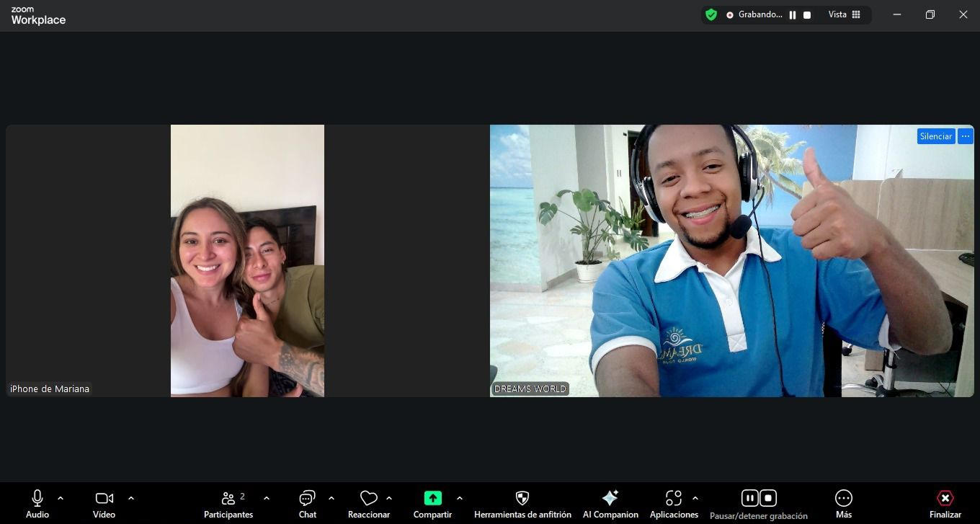Screen dimensions: 980x524
Task: Click the green encryption shield icon
Action: [711, 14]
